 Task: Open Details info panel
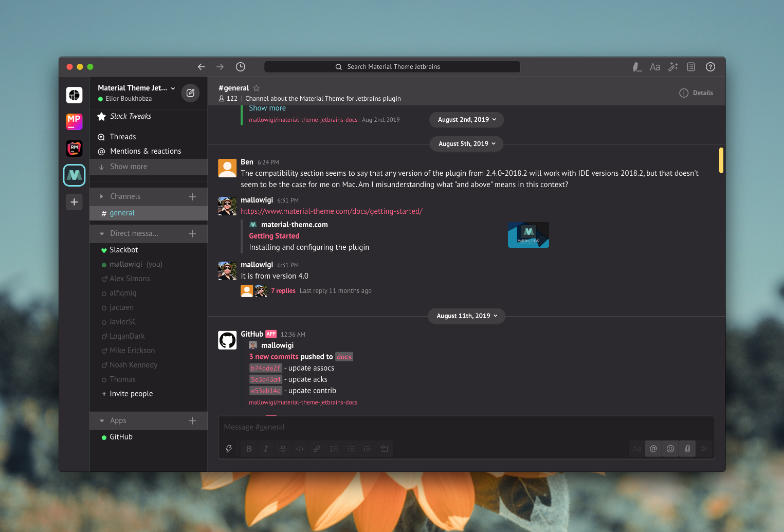pyautogui.click(x=696, y=93)
